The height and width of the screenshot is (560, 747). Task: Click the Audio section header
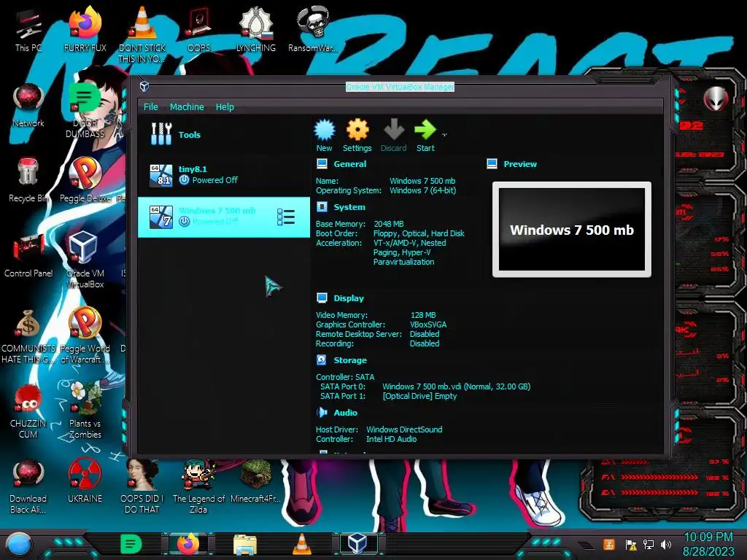pos(345,413)
